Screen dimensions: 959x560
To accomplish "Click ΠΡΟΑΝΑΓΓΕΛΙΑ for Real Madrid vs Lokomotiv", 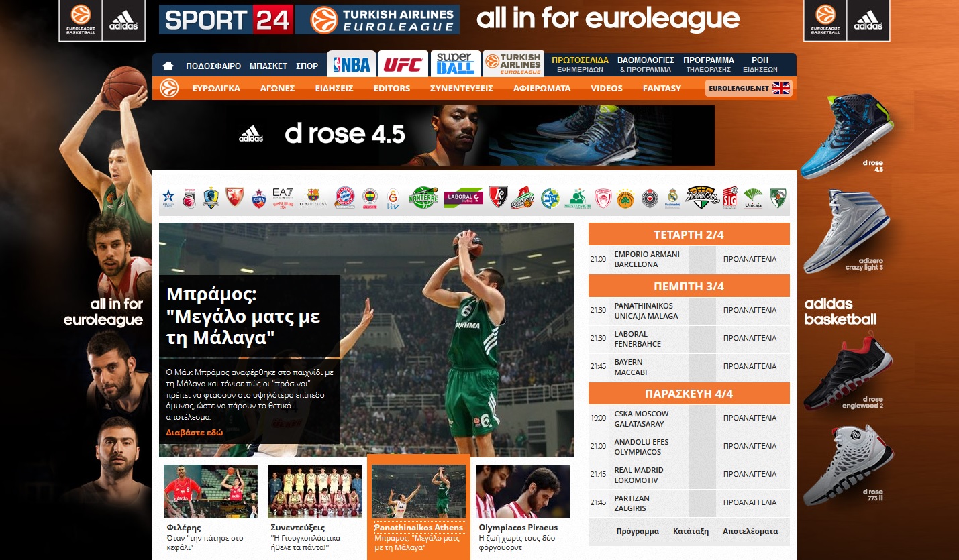I will pos(750,474).
